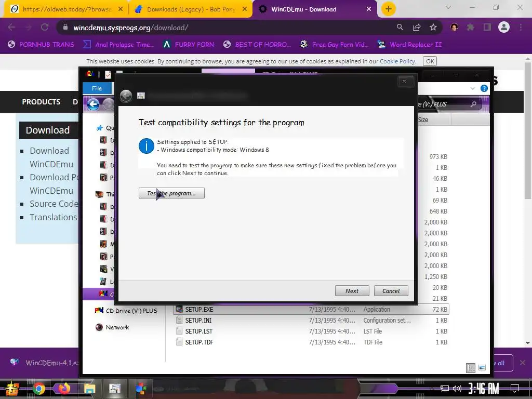532x399 pixels.
Task: Select SETUP.EXE file row
Action: point(311,310)
